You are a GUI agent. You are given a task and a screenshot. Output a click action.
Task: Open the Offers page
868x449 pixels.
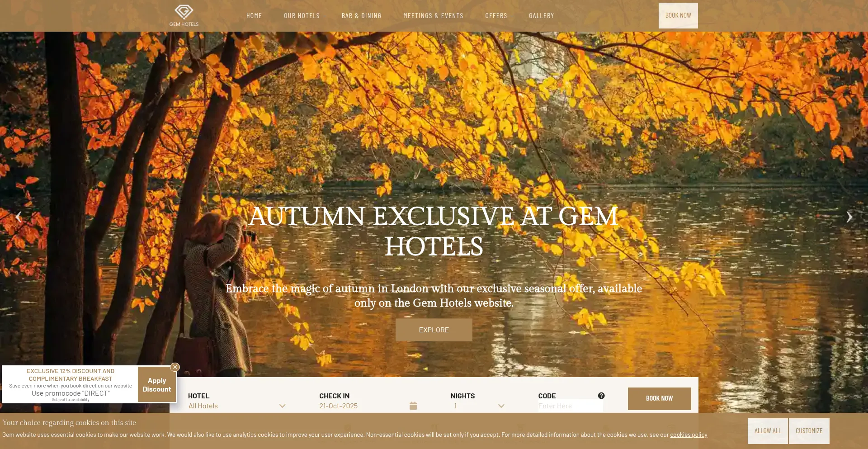tap(496, 16)
